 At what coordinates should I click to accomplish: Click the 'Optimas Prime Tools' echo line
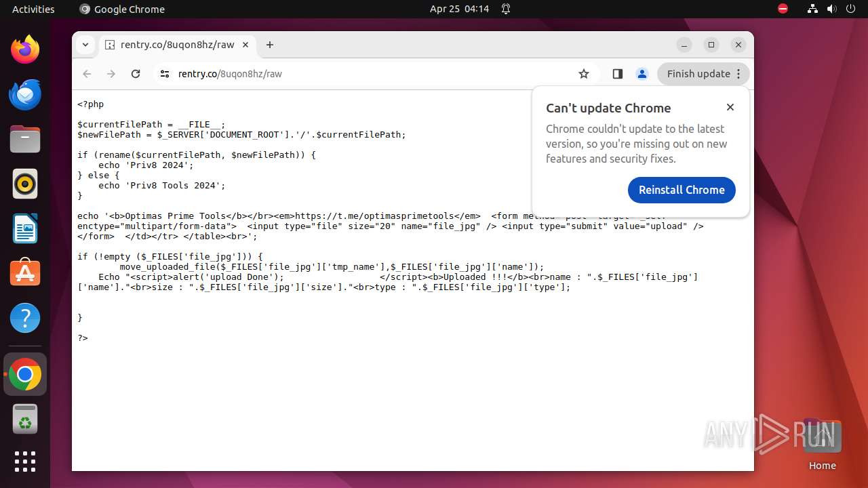point(391,226)
